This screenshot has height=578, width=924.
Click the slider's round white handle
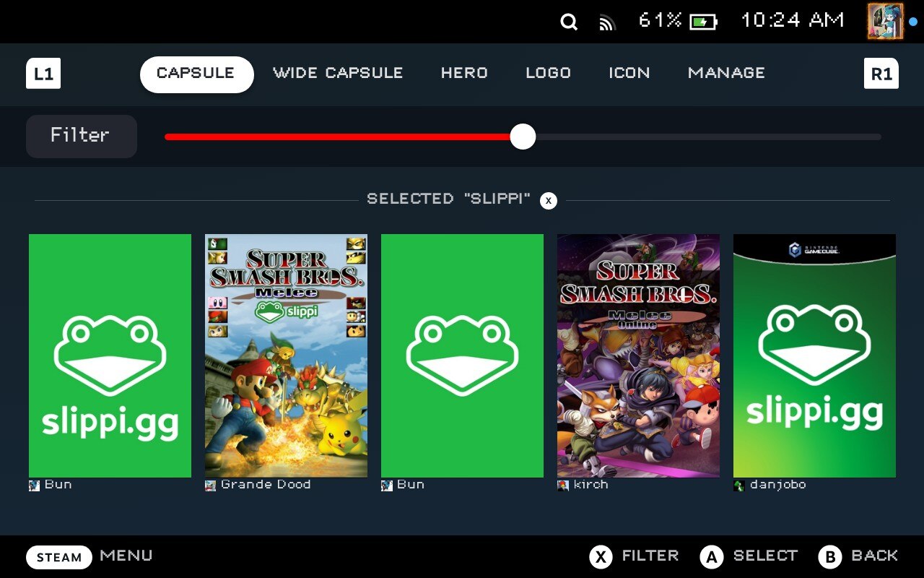(523, 137)
